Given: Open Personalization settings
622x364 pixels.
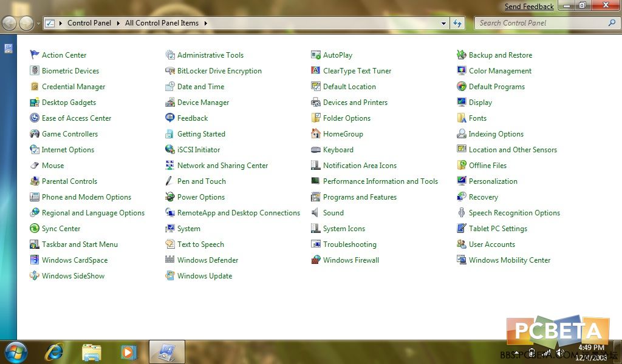Looking at the screenshot, I should [494, 181].
